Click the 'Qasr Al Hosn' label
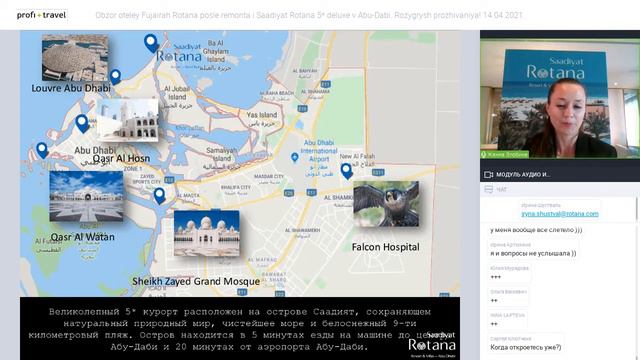Image resolution: width=640 pixels, height=360 pixels. (x=121, y=158)
